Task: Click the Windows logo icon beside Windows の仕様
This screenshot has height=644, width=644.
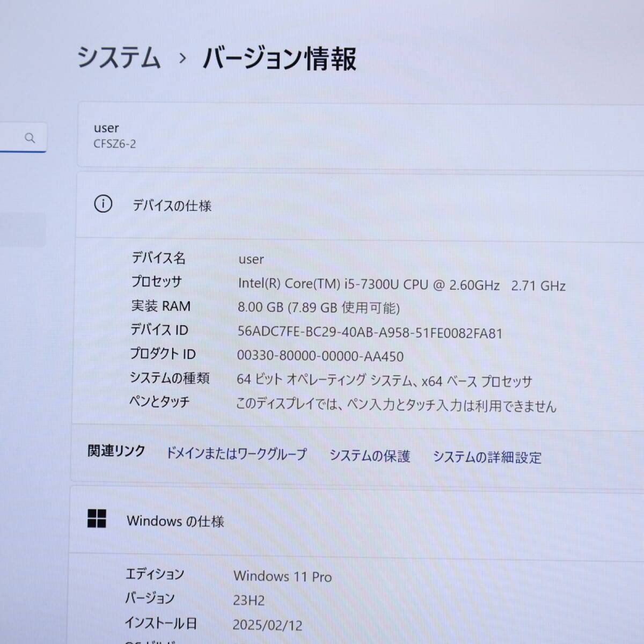Action: point(97,518)
